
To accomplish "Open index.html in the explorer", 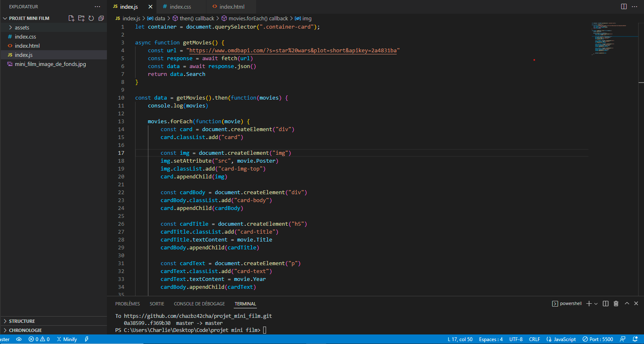I will click(53, 46).
